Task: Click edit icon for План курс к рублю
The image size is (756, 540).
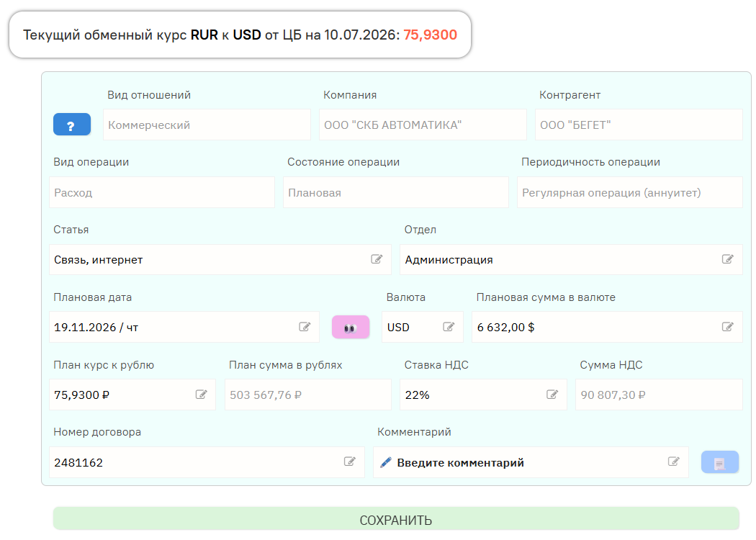Action: coord(201,395)
